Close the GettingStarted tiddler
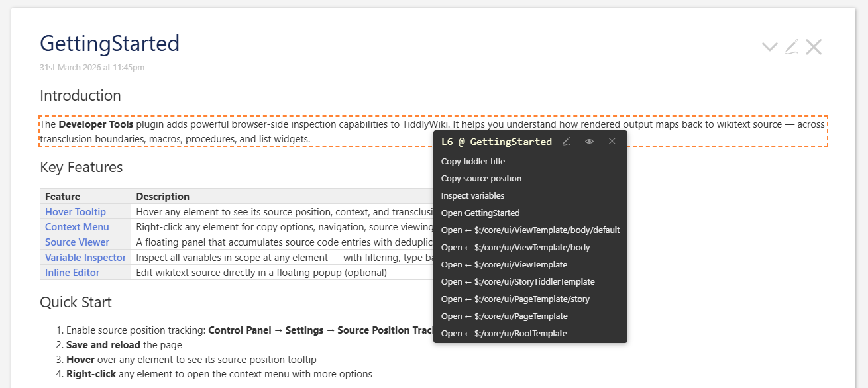The height and width of the screenshot is (388, 868). (x=814, y=47)
